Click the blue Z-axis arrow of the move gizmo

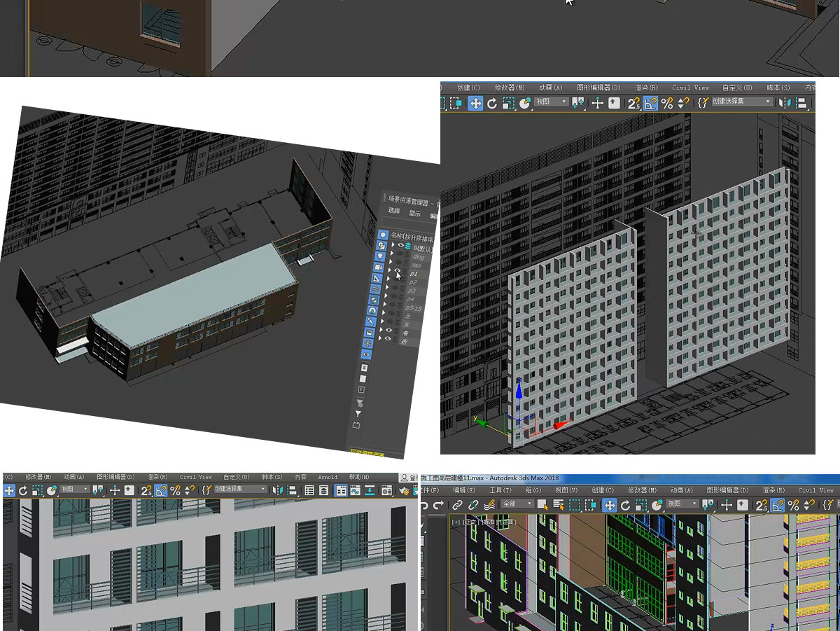[x=519, y=390]
